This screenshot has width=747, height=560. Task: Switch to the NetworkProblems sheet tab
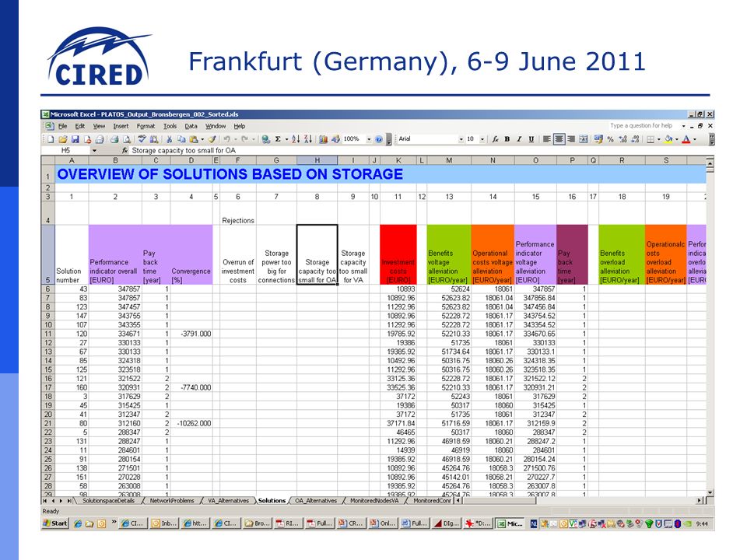coord(172,500)
